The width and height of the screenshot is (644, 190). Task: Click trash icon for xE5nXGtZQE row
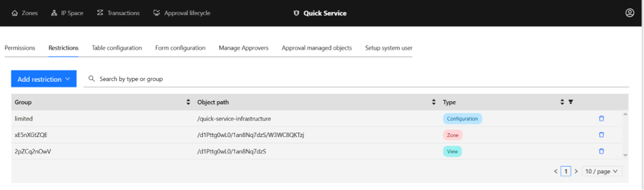pyautogui.click(x=601, y=135)
